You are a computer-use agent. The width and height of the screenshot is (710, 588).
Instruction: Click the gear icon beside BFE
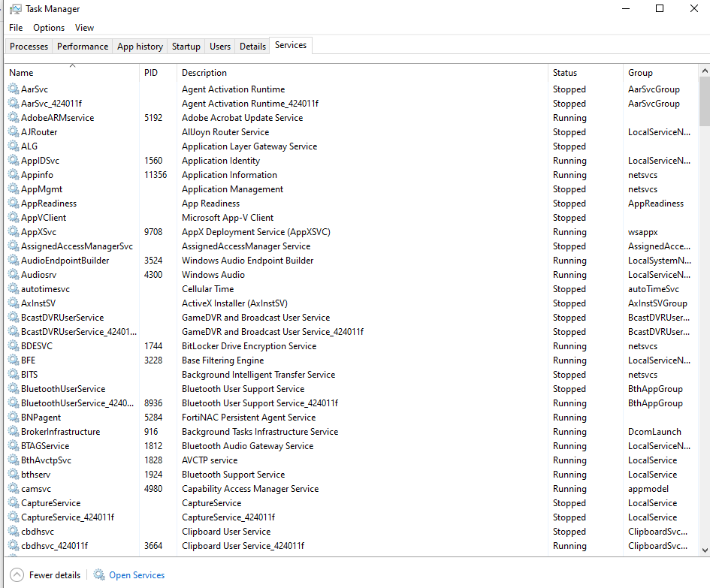click(x=14, y=360)
